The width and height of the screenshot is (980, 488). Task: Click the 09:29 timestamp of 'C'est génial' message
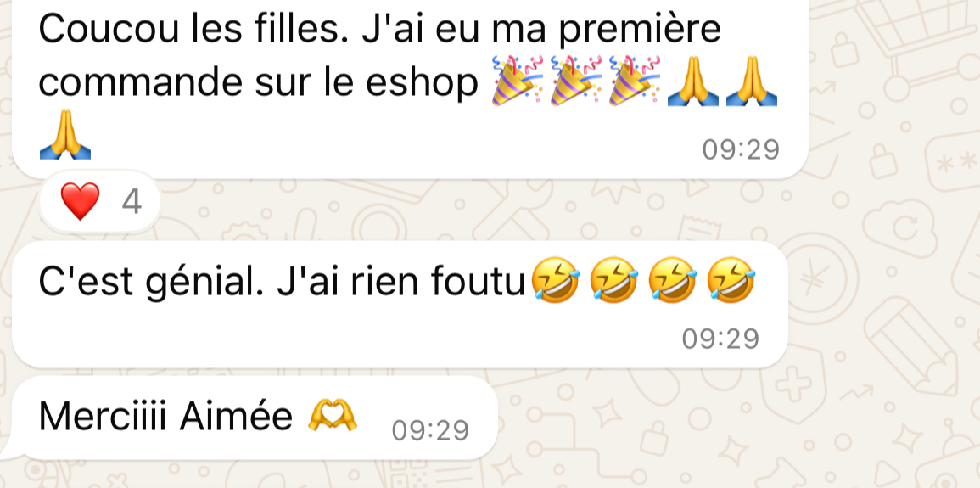(720, 339)
